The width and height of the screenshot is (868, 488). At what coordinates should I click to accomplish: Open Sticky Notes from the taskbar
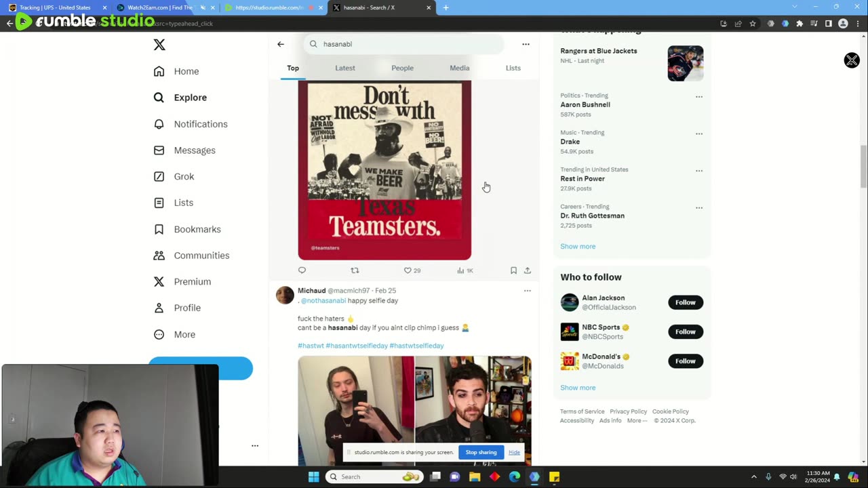click(554, 476)
